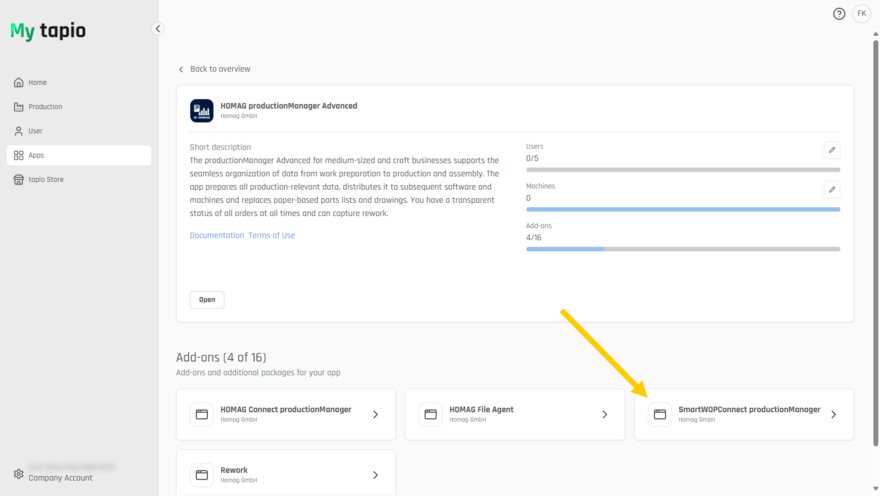Image resolution: width=880 pixels, height=496 pixels.
Task: Open SmartWOPConnect productionManager add-on card
Action: pos(744,415)
